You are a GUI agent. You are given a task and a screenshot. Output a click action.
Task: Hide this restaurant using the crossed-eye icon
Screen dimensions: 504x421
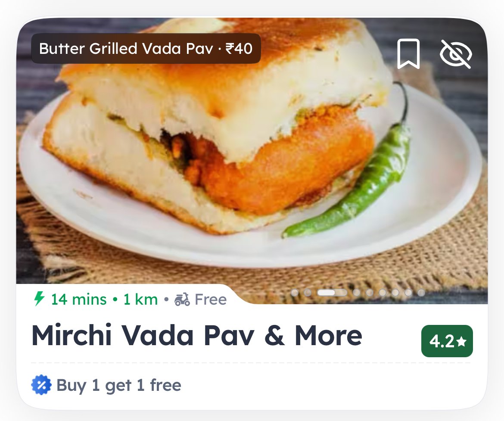pyautogui.click(x=456, y=54)
